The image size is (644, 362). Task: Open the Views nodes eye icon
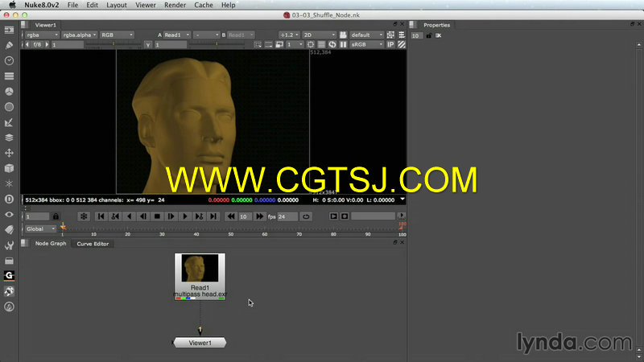[x=9, y=214]
